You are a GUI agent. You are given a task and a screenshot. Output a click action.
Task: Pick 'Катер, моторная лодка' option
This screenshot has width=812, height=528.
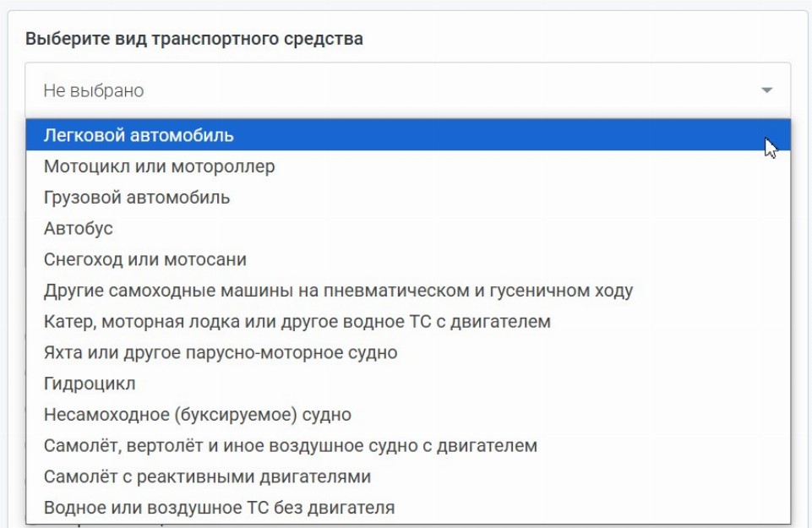[297, 322]
